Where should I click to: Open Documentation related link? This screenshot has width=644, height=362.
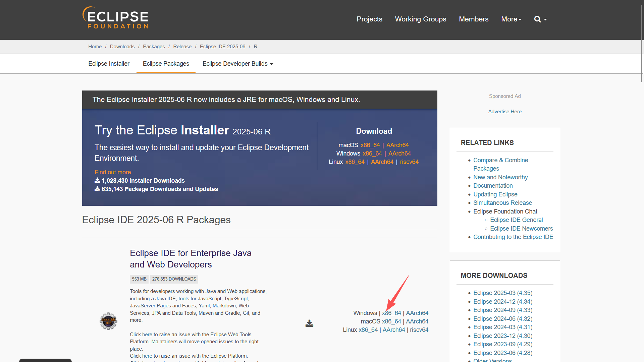493,186
